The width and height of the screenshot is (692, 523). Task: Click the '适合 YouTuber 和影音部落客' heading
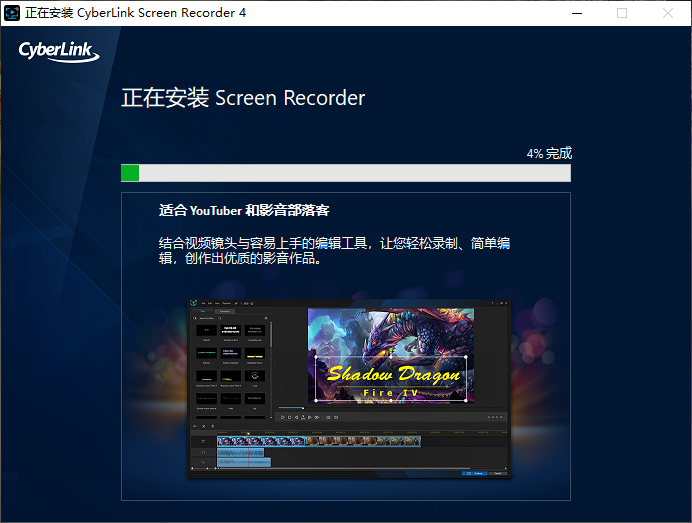tap(244, 211)
